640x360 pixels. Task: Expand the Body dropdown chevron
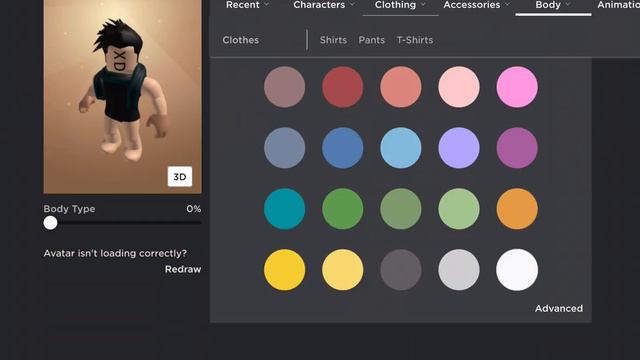point(568,4)
